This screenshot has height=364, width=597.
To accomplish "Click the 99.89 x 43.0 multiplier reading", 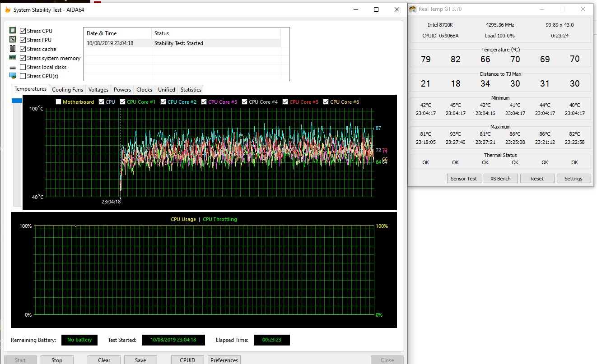I will click(x=560, y=25).
